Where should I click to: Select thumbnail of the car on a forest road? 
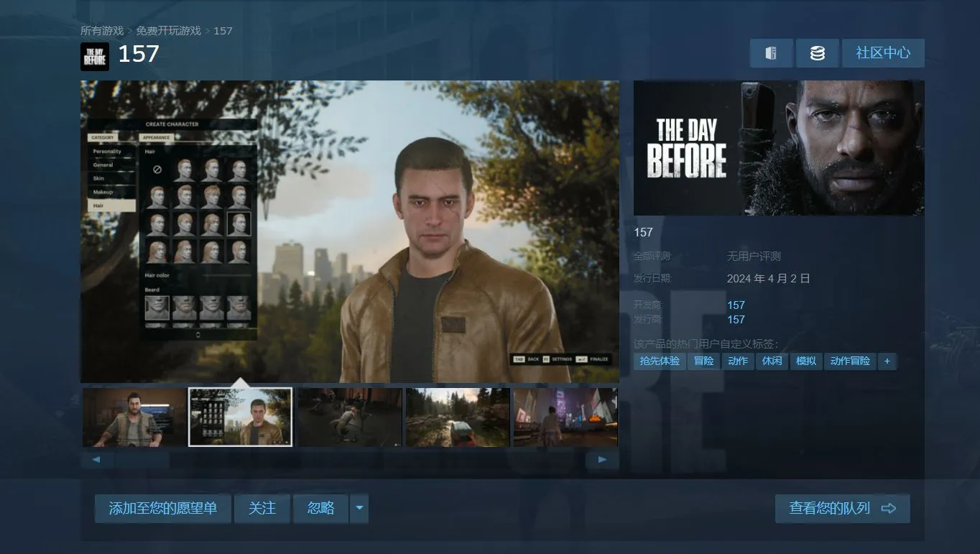pyautogui.click(x=458, y=417)
